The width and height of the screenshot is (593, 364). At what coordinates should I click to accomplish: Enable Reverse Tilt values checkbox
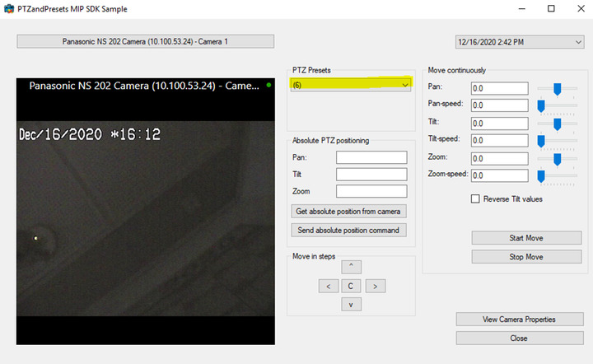tap(475, 198)
